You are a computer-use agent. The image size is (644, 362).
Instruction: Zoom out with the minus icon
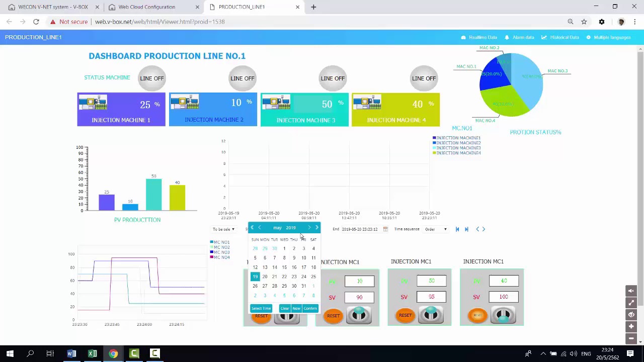(x=631, y=338)
